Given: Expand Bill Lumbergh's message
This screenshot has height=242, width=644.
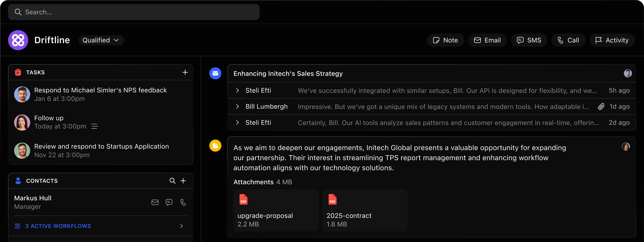Looking at the screenshot, I should (237, 107).
